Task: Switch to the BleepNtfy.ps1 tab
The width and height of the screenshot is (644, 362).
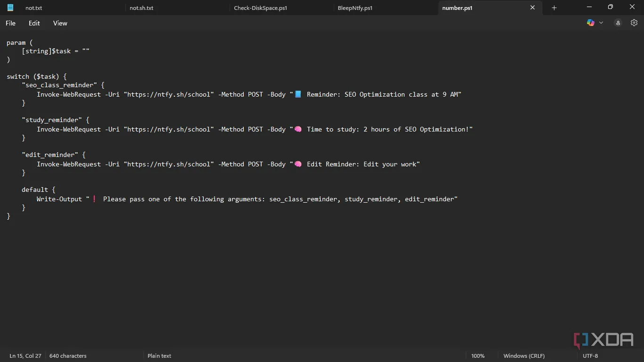Action: pyautogui.click(x=355, y=8)
